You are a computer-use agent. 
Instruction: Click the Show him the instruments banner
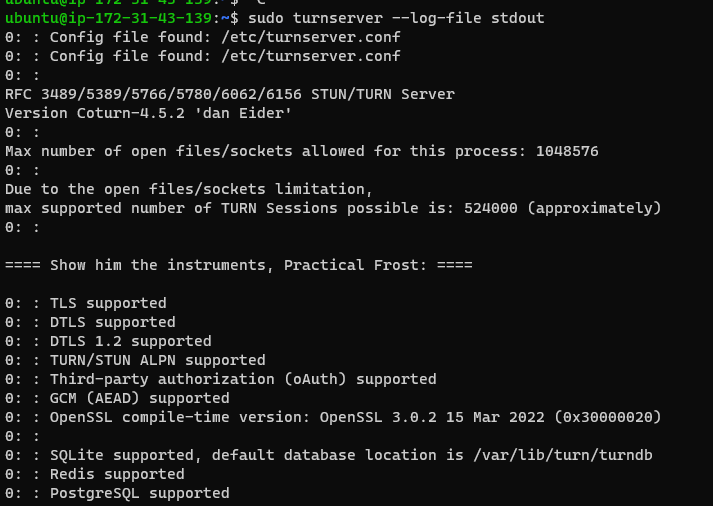click(x=238, y=265)
